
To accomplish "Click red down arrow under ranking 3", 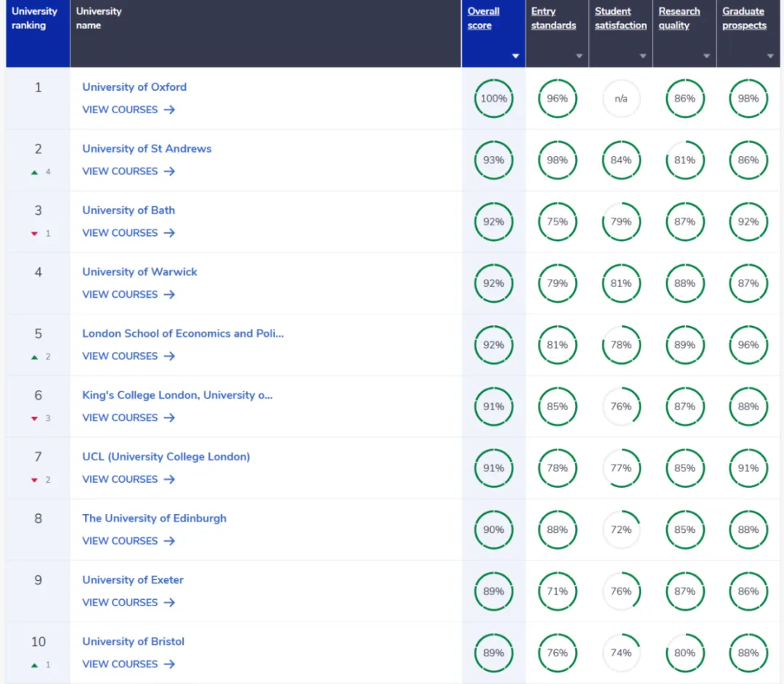I will (34, 234).
